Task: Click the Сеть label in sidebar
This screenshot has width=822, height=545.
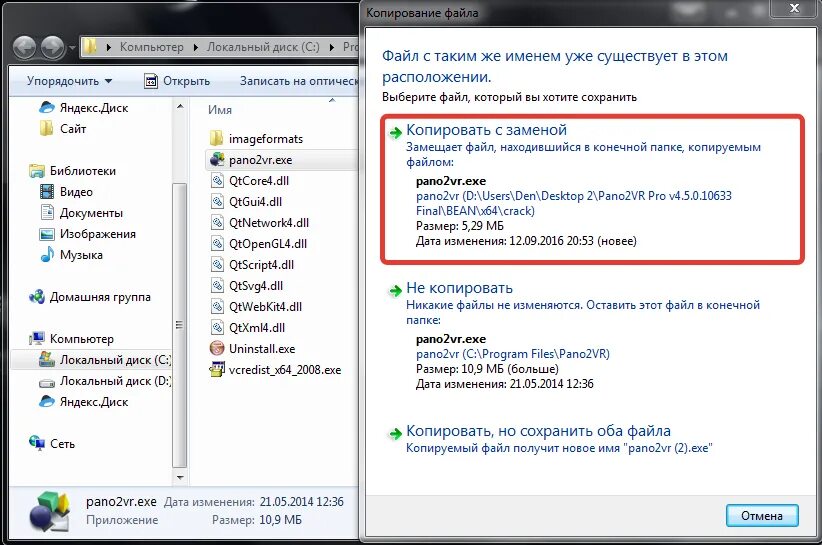Action: 62,443
